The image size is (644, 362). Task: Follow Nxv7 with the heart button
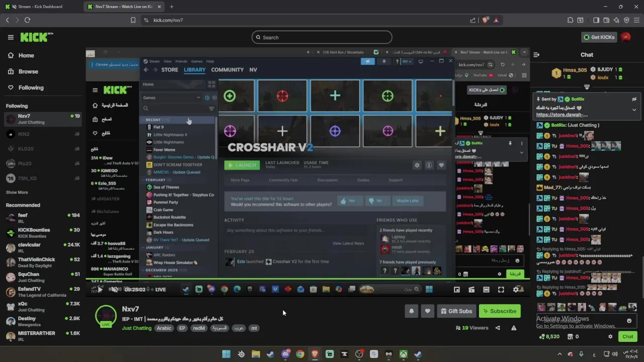428,311
